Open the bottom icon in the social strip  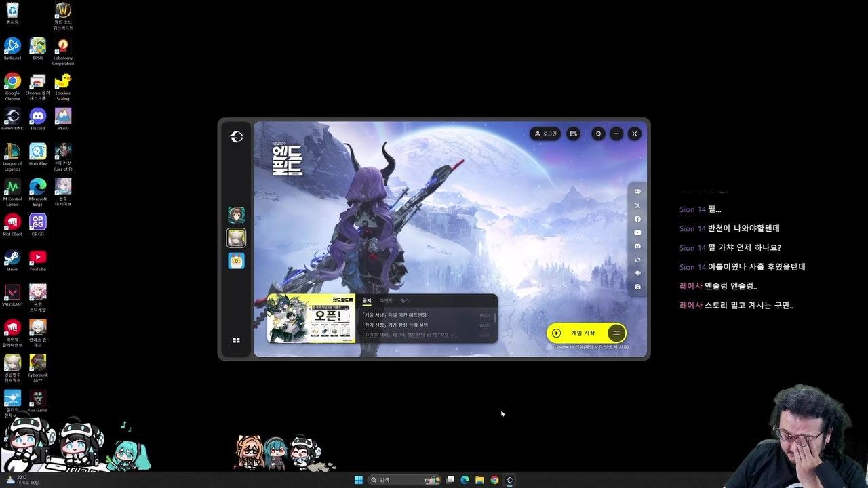(637, 287)
